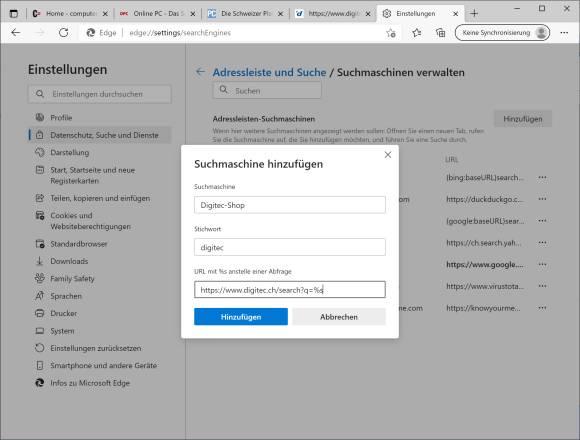Click the URL mit %s field
This screenshot has width=580, height=440.
click(x=290, y=290)
